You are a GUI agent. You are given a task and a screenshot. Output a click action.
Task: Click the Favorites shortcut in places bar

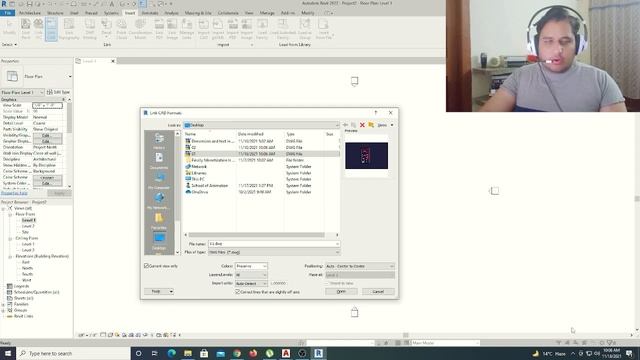pos(159,221)
